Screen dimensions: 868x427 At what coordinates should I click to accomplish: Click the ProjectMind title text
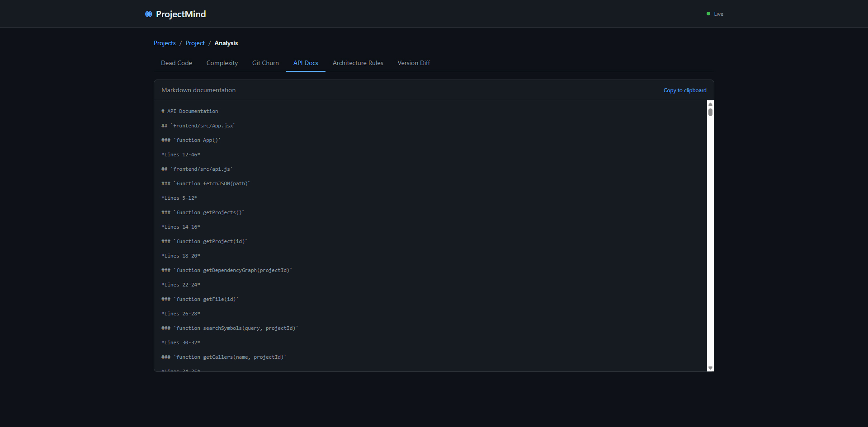pyautogui.click(x=181, y=14)
